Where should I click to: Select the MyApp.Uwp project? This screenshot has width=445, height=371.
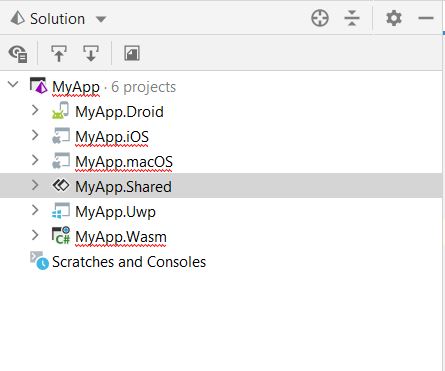pyautogui.click(x=115, y=212)
